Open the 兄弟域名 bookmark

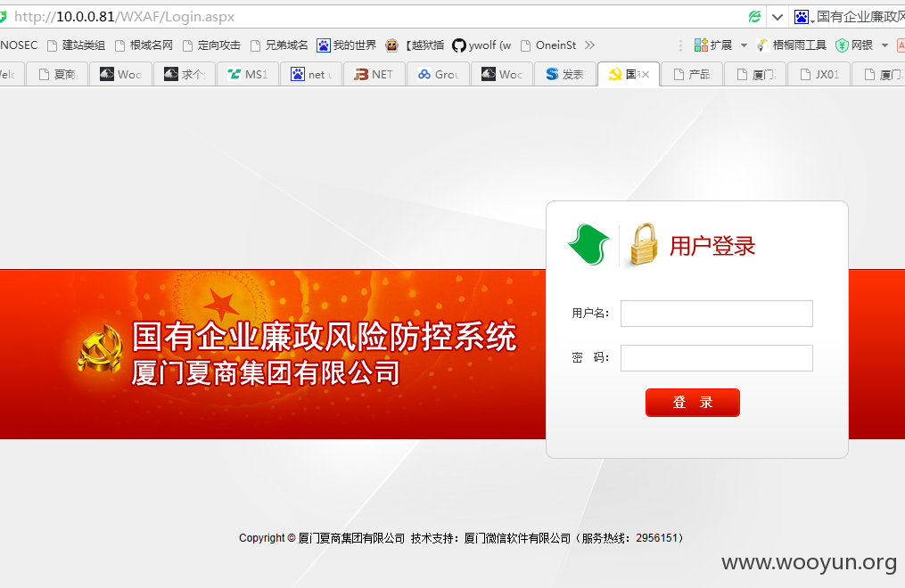(279, 45)
